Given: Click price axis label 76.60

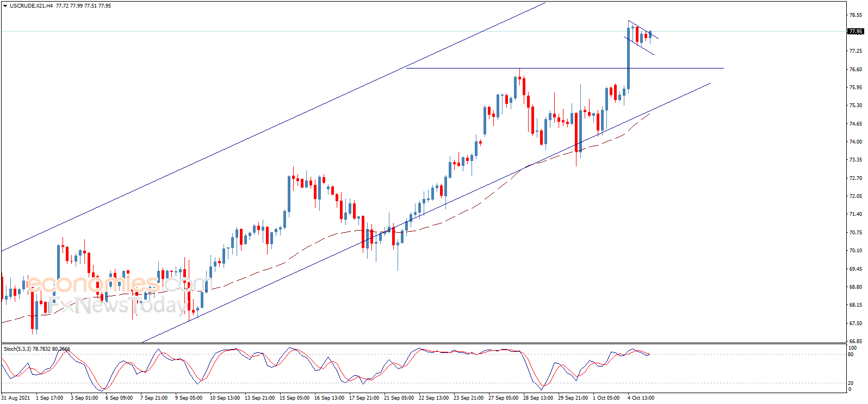Looking at the screenshot, I should coord(855,70).
